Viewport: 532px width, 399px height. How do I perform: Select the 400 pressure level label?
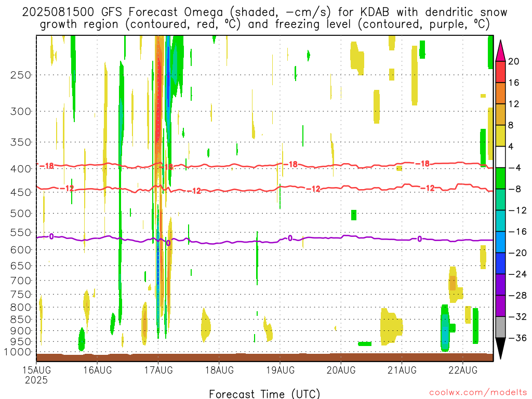[21, 169]
